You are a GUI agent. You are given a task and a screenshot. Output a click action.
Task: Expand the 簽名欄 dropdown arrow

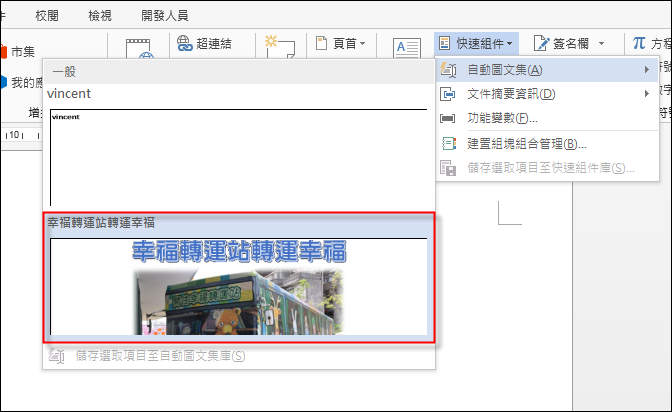pyautogui.click(x=601, y=43)
